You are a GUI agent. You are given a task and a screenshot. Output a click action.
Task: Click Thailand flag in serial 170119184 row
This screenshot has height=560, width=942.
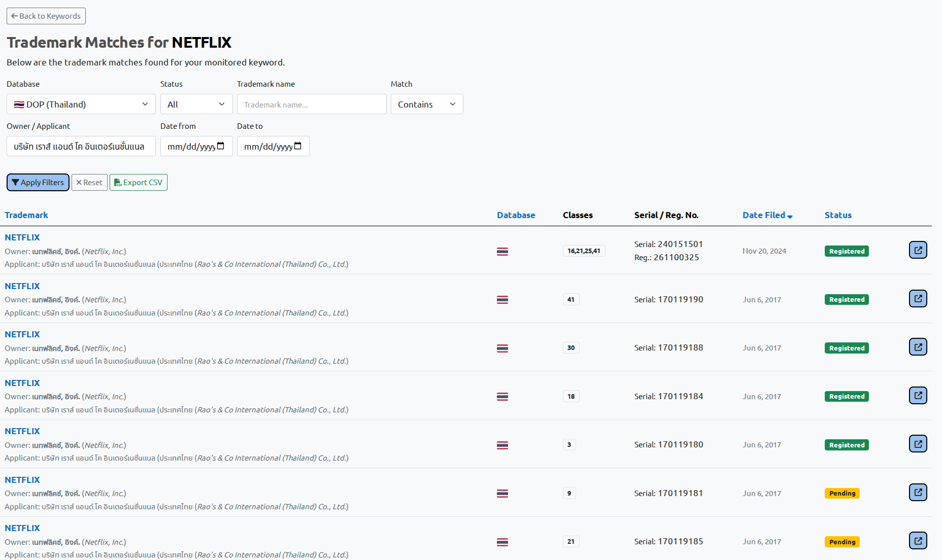click(x=502, y=397)
